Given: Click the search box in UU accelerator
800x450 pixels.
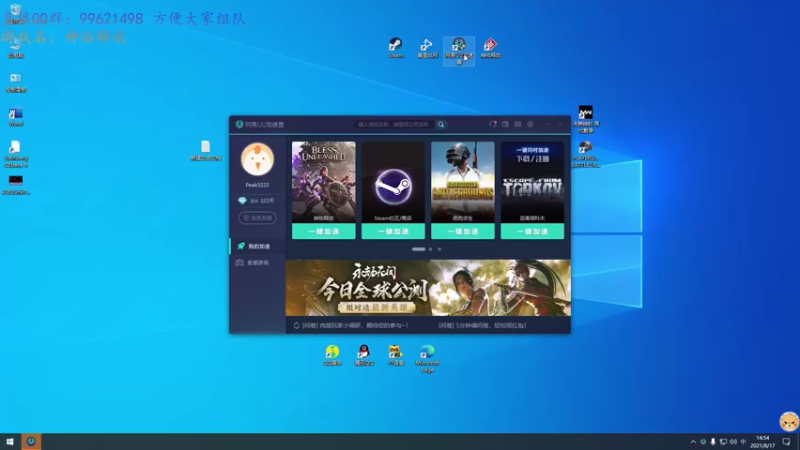Looking at the screenshot, I should tap(394, 124).
